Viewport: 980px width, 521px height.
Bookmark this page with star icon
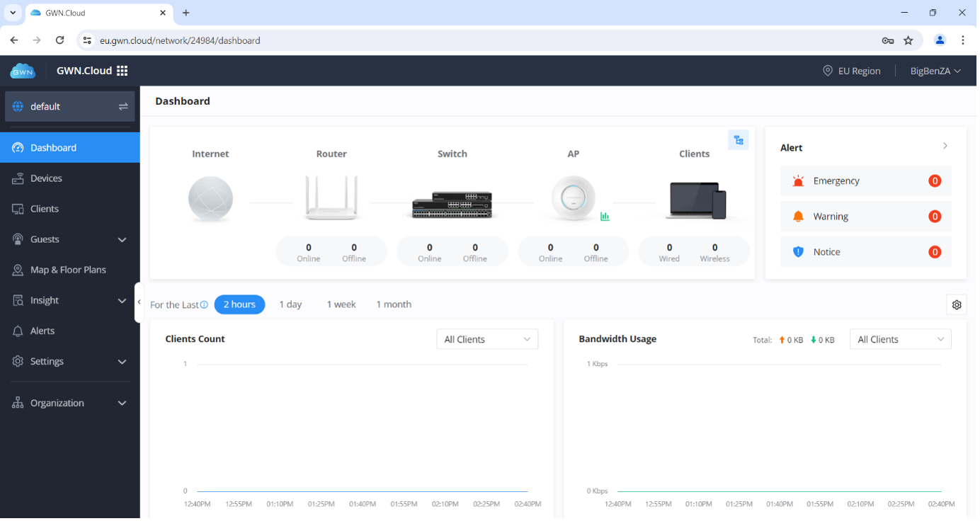(x=908, y=40)
